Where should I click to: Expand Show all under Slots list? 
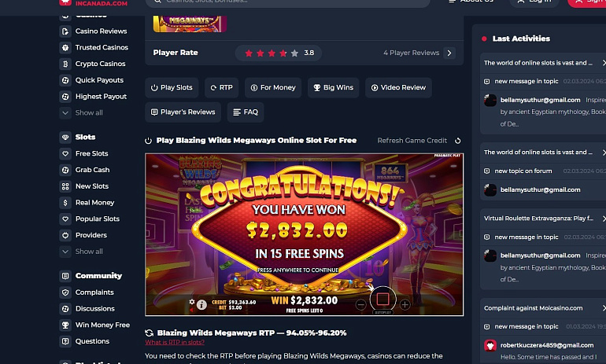click(82, 252)
